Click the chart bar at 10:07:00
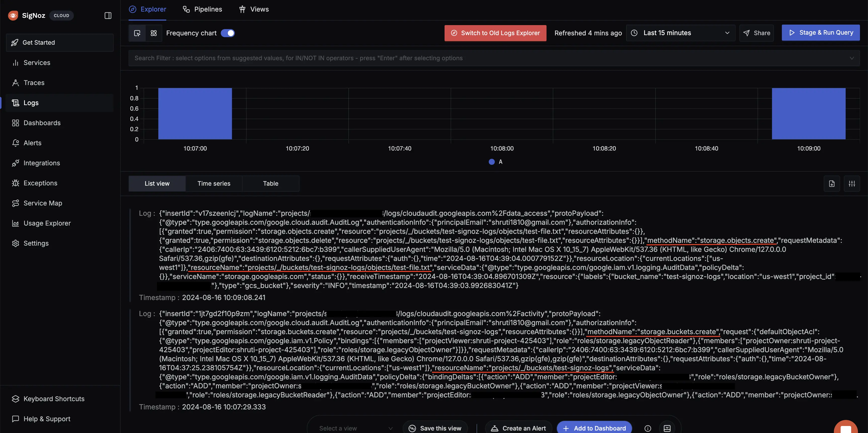868x433 pixels. pos(195,114)
